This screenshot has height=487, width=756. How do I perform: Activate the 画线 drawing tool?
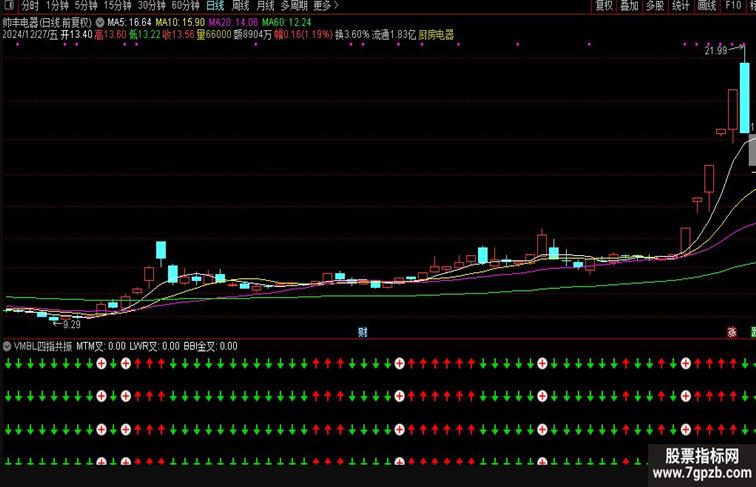tap(706, 6)
